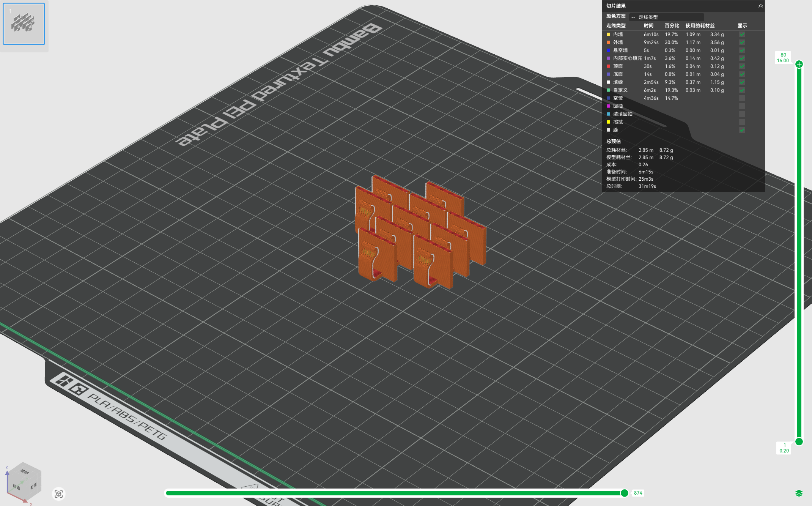Click the dark blue 空驶 color swatch
The width and height of the screenshot is (812, 506).
tap(608, 98)
